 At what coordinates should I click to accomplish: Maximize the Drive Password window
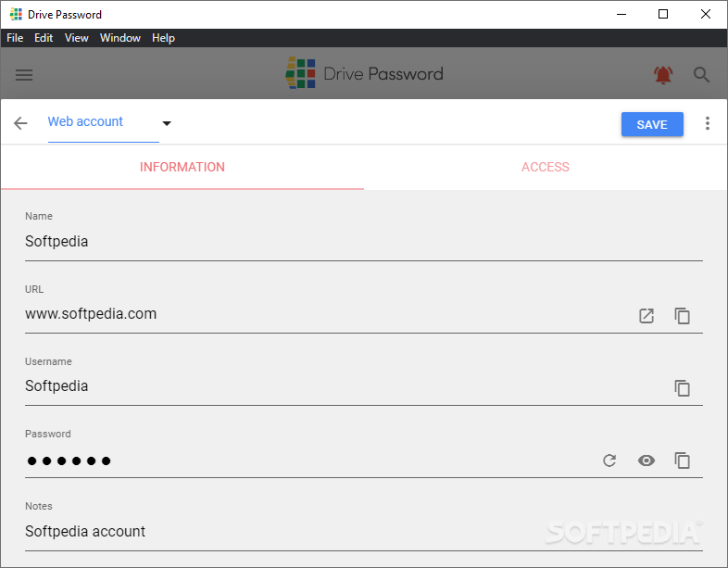663,15
